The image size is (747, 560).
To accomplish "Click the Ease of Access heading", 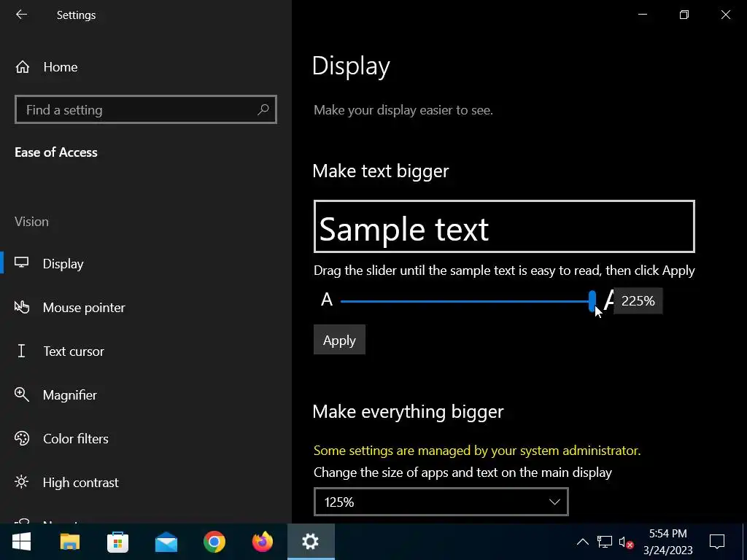I will (56, 152).
